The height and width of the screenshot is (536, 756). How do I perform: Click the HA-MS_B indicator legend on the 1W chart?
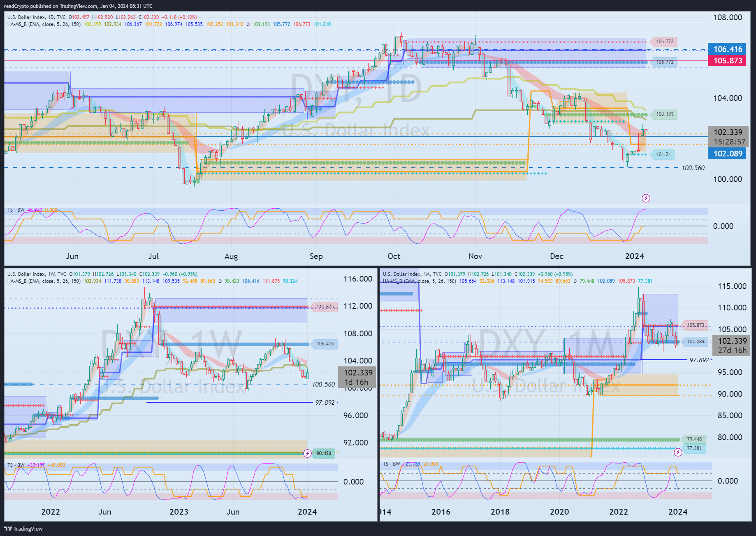click(x=44, y=281)
